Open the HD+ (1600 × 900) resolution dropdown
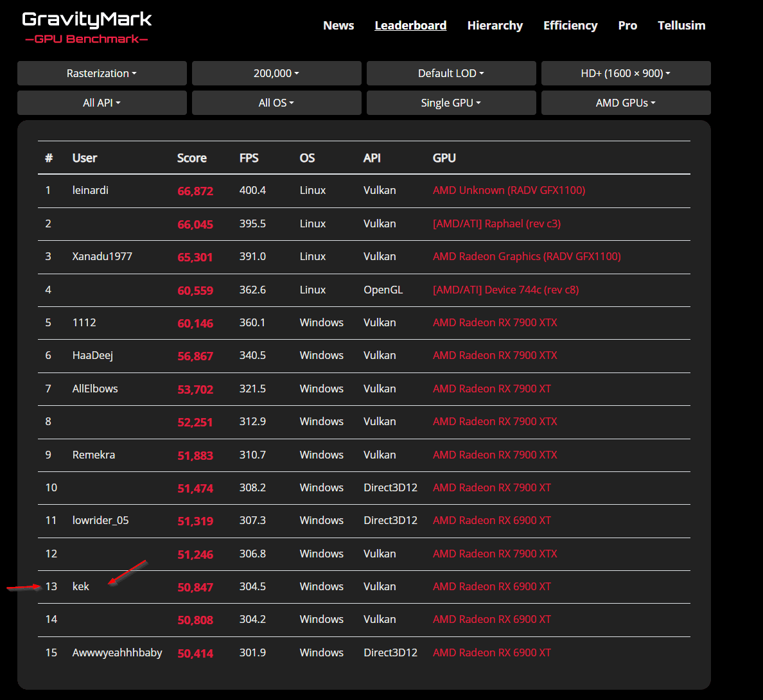Image resolution: width=763 pixels, height=700 pixels. (x=626, y=73)
